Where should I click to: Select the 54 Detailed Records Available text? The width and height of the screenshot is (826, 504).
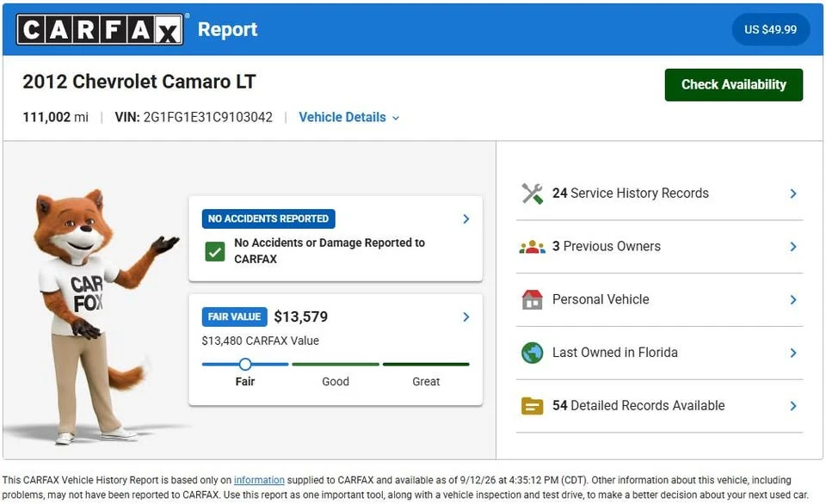638,406
